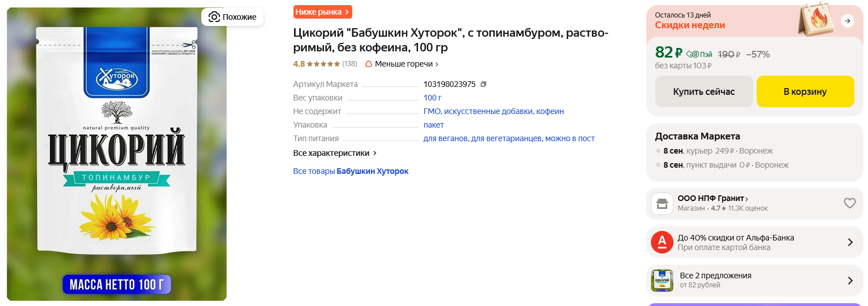Open ООО НПФ Гранит store page

click(x=713, y=199)
